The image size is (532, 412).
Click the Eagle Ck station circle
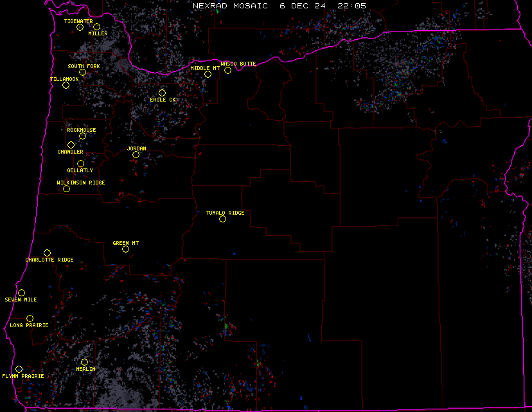click(162, 93)
